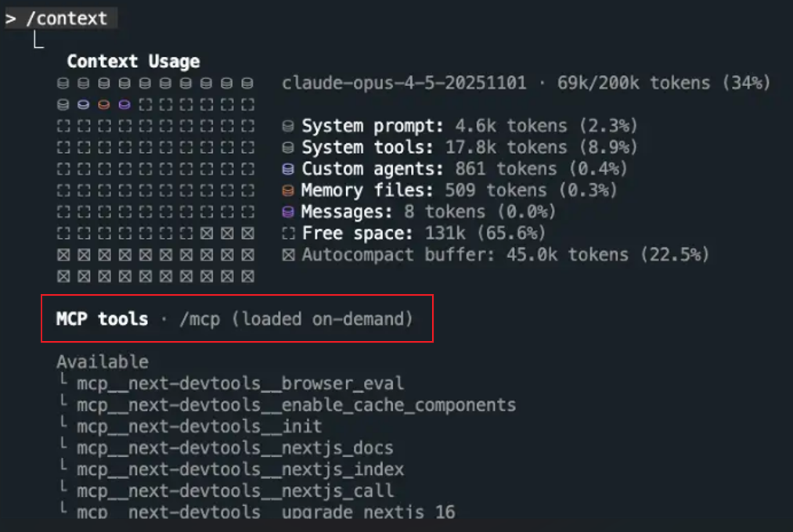Select the purple cell in the usage grid
The image size is (793, 532).
pos(124,105)
